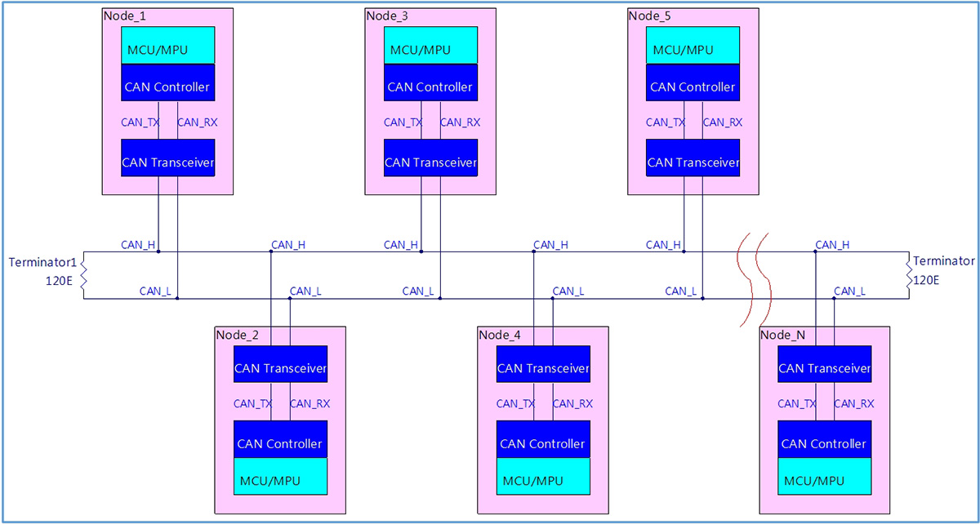980x525 pixels.
Task: Click the MCU/MPU block inside Node_5
Action: click(693, 45)
